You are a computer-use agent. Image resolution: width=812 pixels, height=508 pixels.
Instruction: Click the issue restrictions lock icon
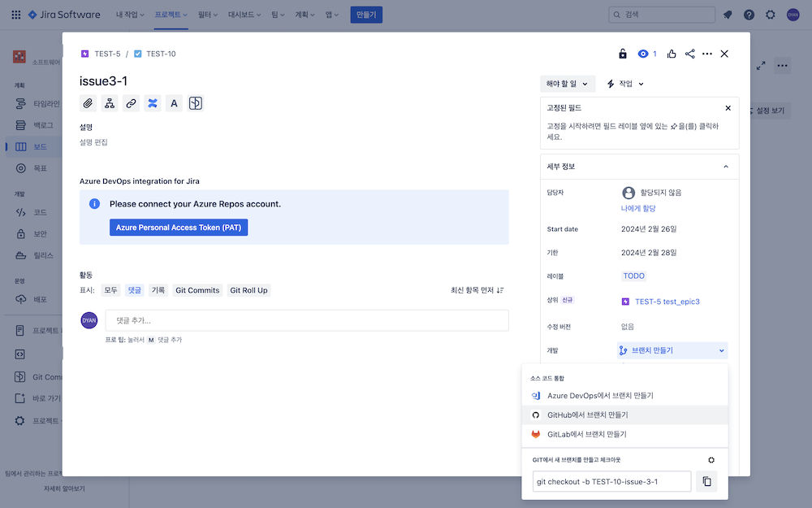point(623,54)
